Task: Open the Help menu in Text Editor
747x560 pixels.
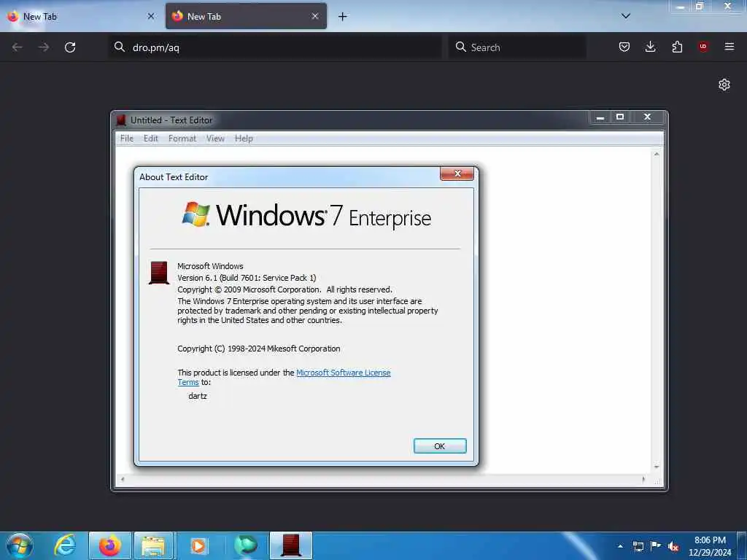Action: coord(244,139)
